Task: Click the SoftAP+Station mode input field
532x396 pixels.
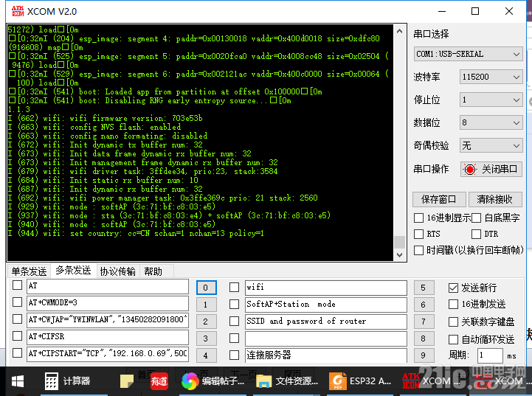Action: pos(326,305)
